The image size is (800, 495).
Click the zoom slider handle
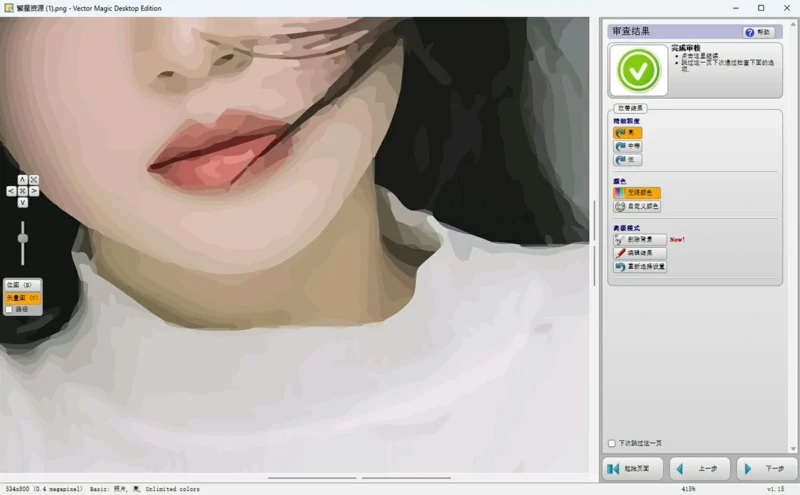pyautogui.click(x=22, y=236)
